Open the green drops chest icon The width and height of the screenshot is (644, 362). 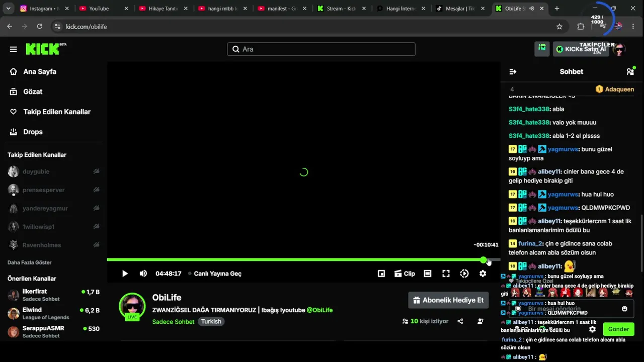click(542, 49)
